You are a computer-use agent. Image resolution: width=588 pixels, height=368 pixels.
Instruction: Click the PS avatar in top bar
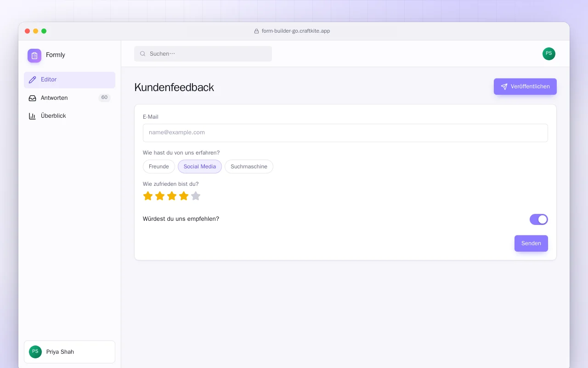point(549,54)
